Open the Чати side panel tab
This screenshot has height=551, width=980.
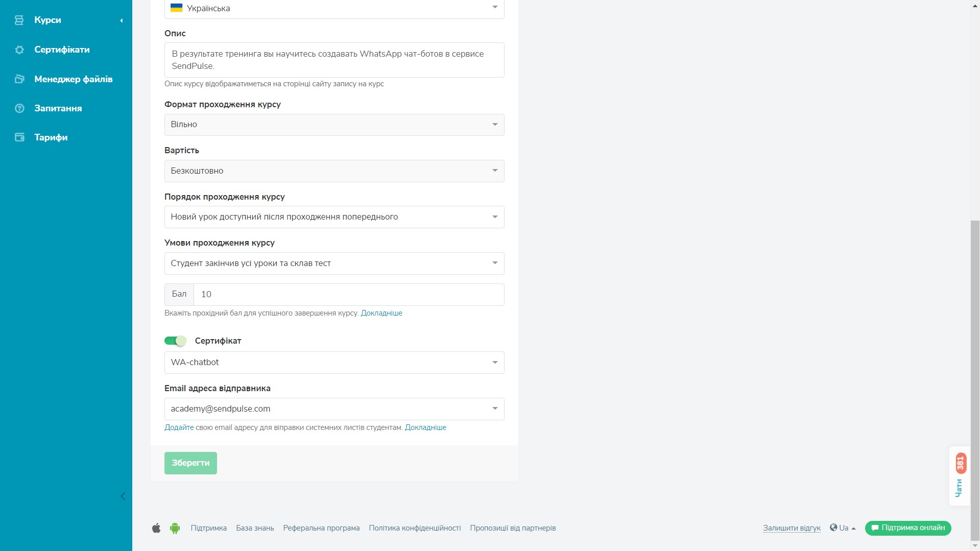click(960, 476)
